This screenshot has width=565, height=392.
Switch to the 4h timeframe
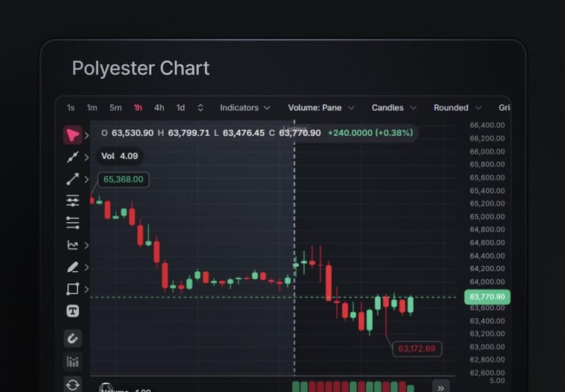159,108
